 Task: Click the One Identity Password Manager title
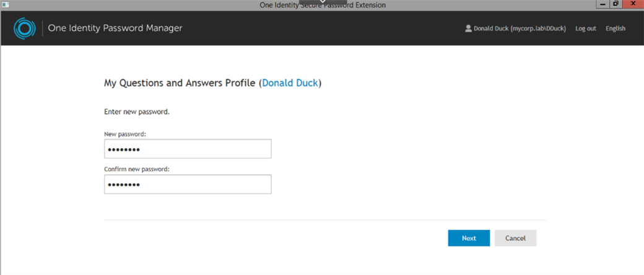point(115,28)
